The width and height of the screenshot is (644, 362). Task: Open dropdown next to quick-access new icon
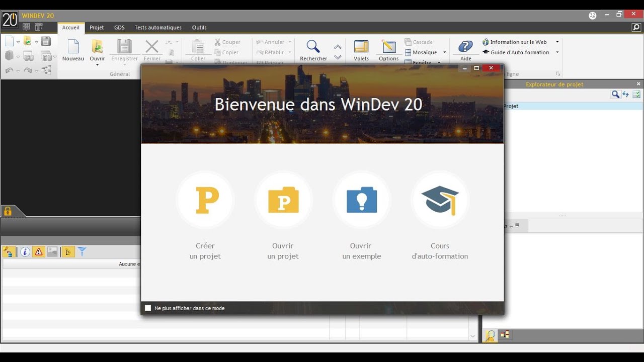coord(18,42)
